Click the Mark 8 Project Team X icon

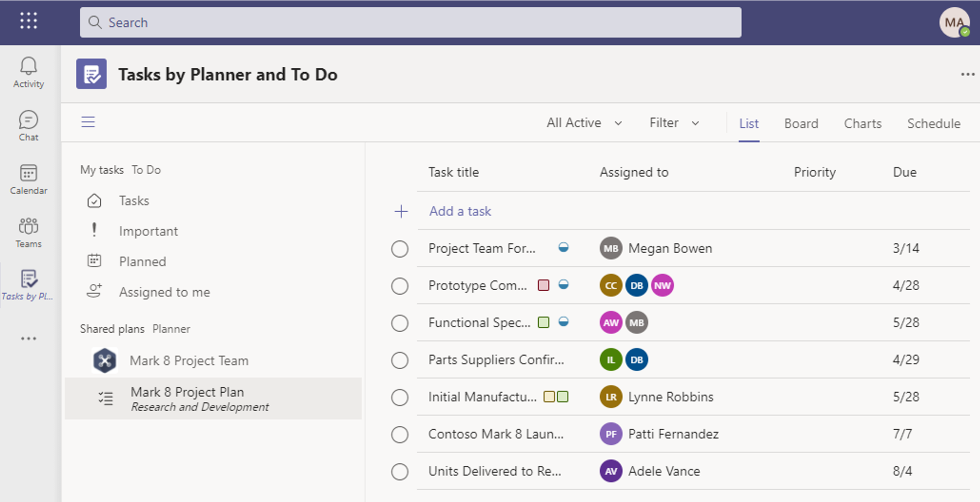click(x=105, y=360)
